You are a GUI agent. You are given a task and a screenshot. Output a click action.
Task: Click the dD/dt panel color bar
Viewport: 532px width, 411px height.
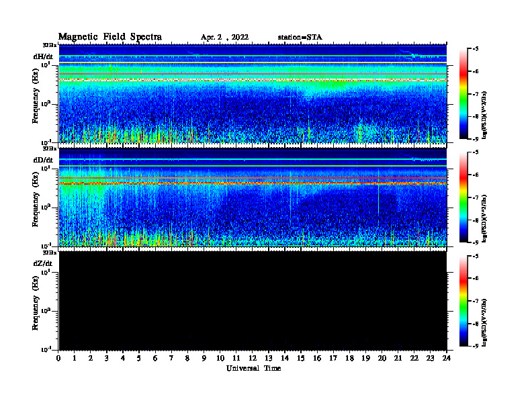tap(463, 197)
